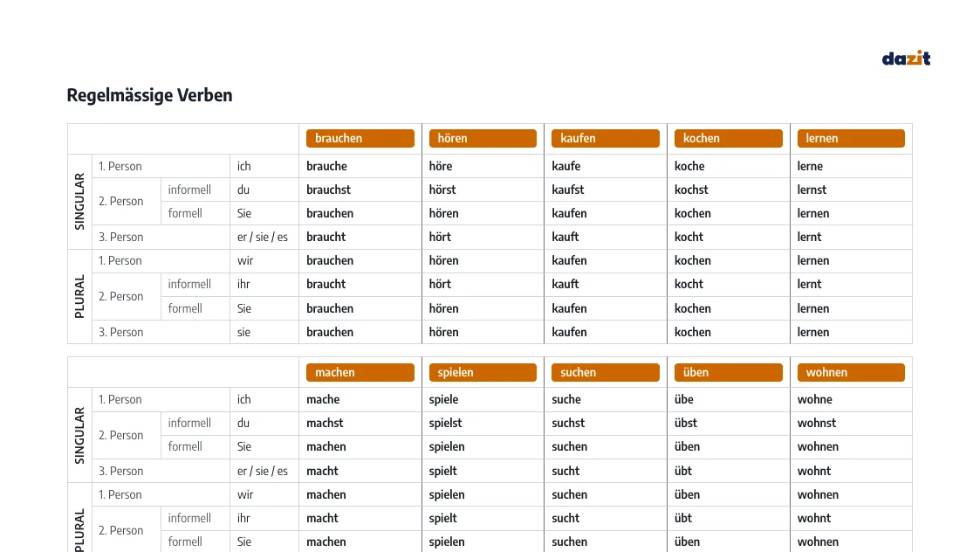
Task: Click the kochen orange header label
Action: point(728,138)
